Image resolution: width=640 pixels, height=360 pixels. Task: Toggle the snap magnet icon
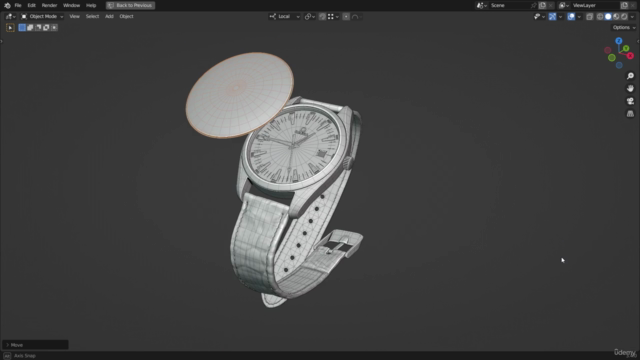tap(322, 16)
